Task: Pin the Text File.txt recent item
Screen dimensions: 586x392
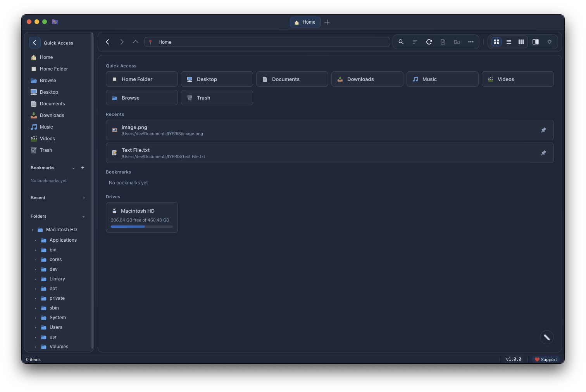Action: click(543, 153)
